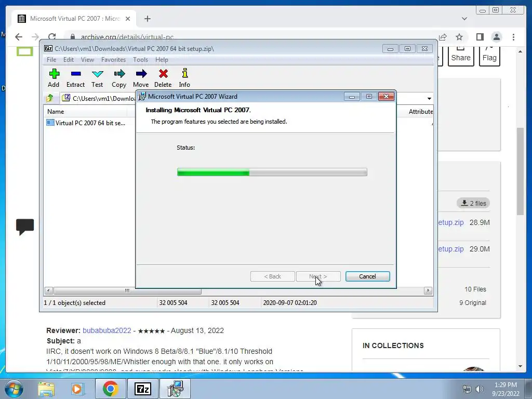The image size is (532, 399).
Task: Click the 7-Zip horizontal scrollbar thumb
Action: (128, 291)
